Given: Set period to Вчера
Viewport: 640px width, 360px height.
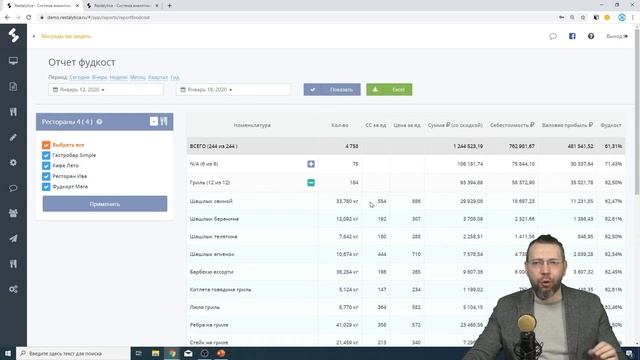Looking at the screenshot, I should click(x=99, y=77).
